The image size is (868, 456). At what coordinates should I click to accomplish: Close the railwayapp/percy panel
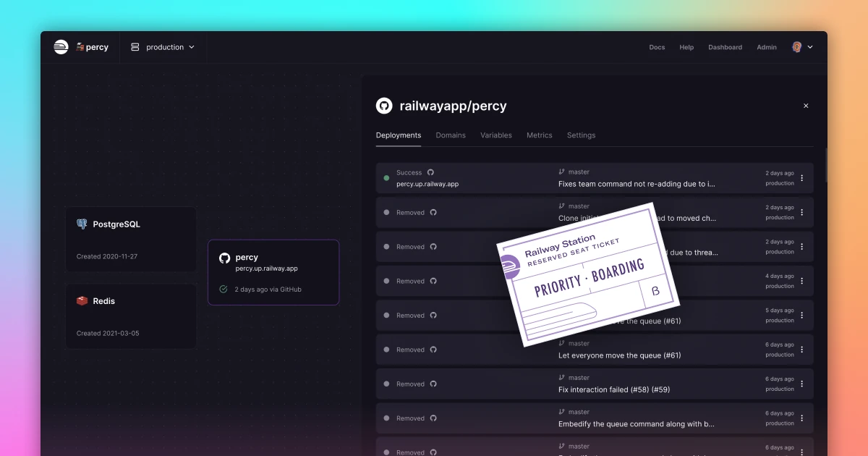coord(806,106)
